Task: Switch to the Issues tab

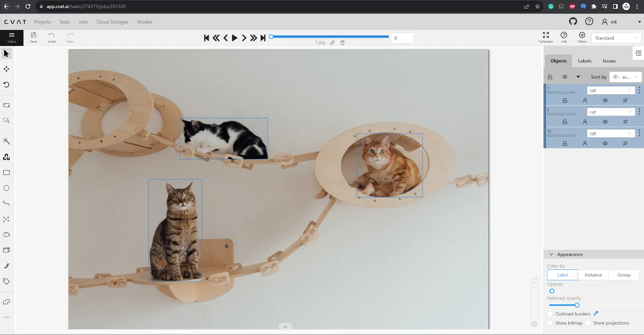Action: point(609,61)
